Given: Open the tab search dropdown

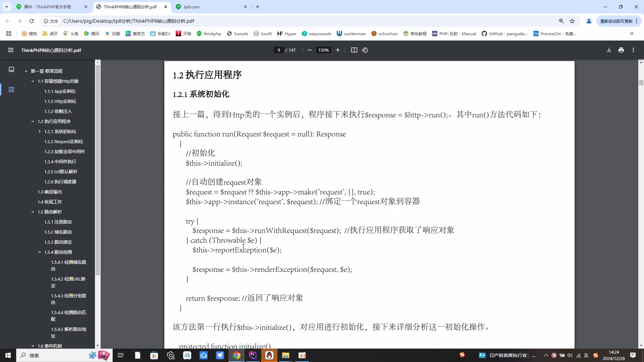Looking at the screenshot, I should click(x=7, y=7).
